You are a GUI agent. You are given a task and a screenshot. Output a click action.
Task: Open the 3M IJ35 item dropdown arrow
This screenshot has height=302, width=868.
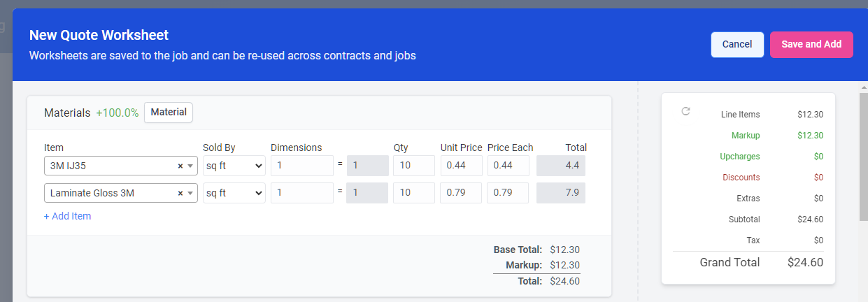190,166
